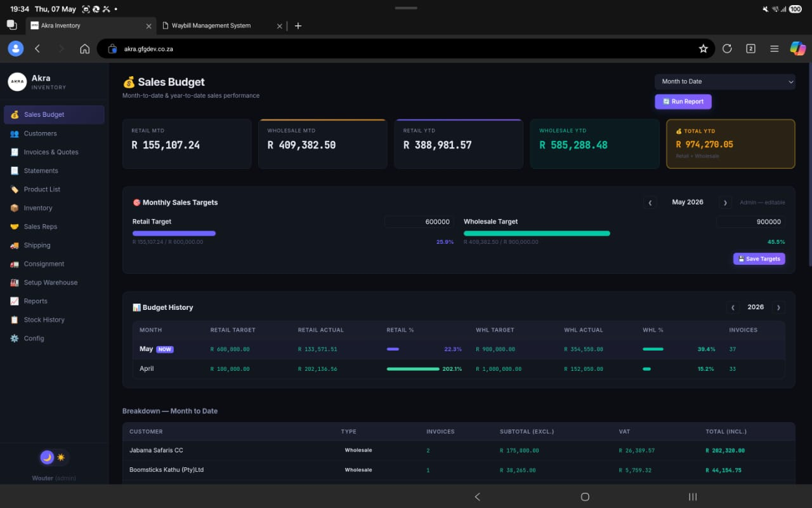Screen dimensions: 812x508
Task: Click the Wholesale Target green progress bar
Action: (x=537, y=234)
